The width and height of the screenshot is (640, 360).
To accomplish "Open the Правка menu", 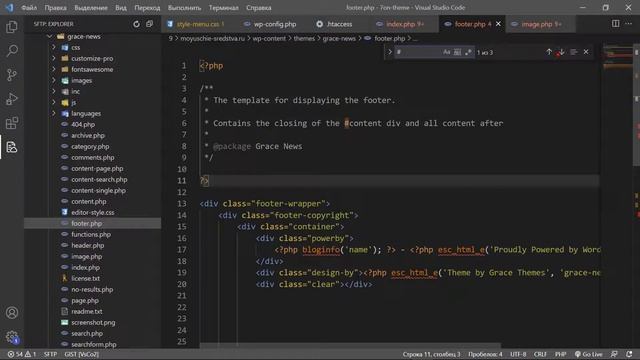I will 56,8.
